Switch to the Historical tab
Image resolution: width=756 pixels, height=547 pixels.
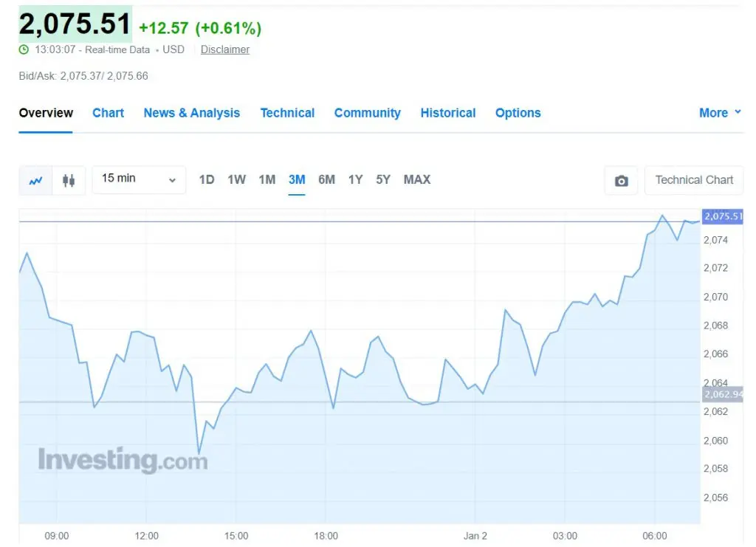pos(448,113)
